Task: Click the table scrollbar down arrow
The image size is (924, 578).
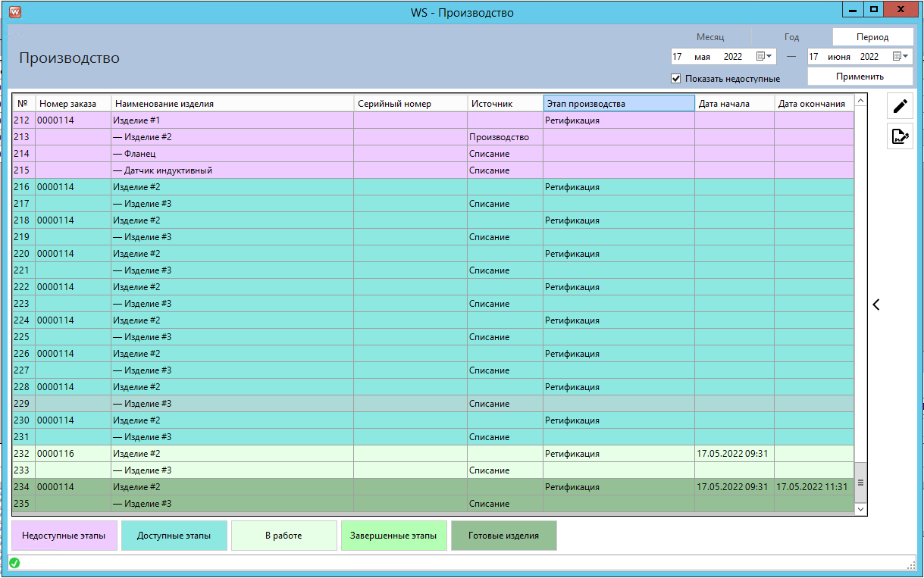Action: [x=860, y=510]
